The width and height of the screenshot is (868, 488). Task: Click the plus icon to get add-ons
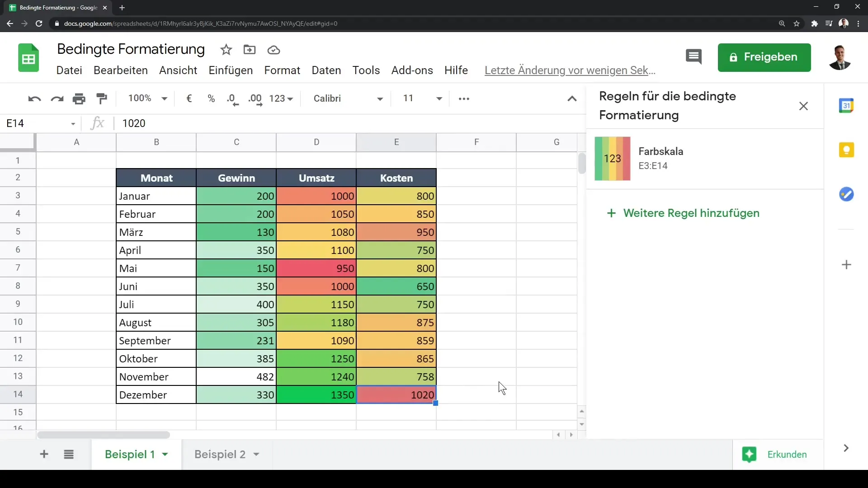(846, 265)
